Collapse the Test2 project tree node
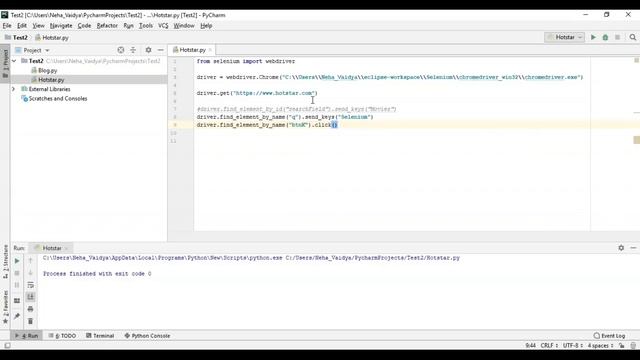640x360 pixels. tap(14, 61)
